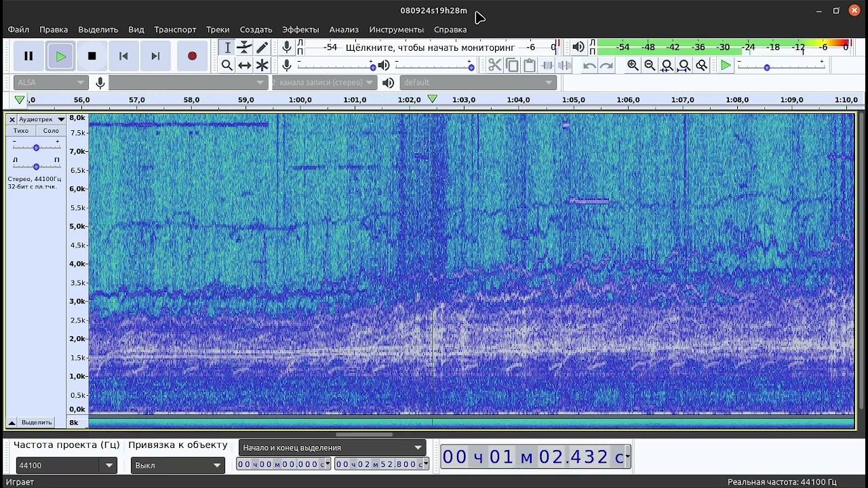Pause playback with the Pause button
The width and height of the screenshot is (868, 488).
(x=28, y=56)
